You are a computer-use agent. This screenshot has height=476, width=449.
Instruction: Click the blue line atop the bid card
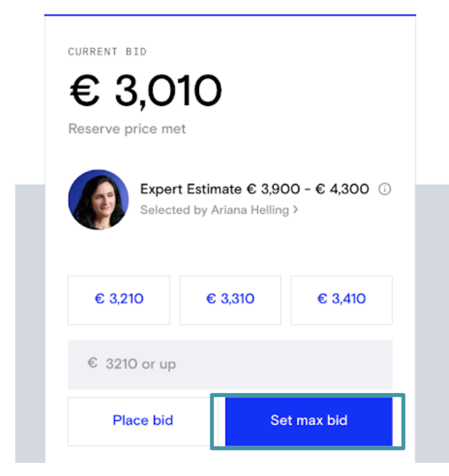click(x=230, y=15)
